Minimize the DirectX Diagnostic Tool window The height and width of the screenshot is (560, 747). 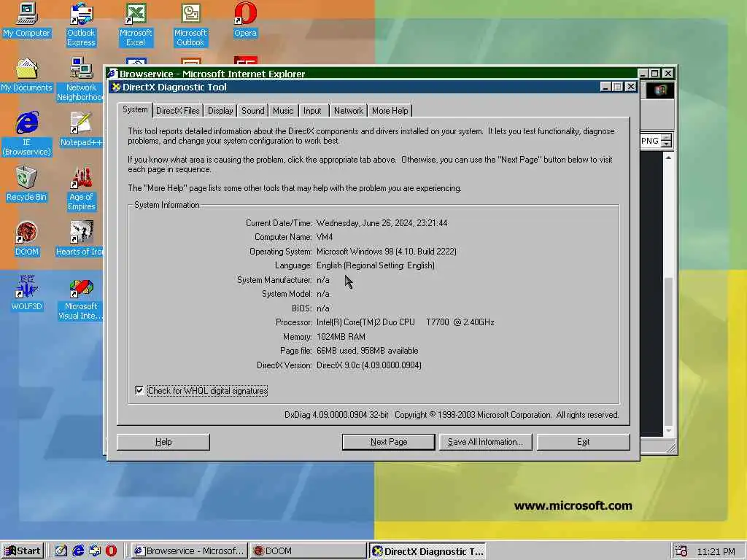pos(605,87)
